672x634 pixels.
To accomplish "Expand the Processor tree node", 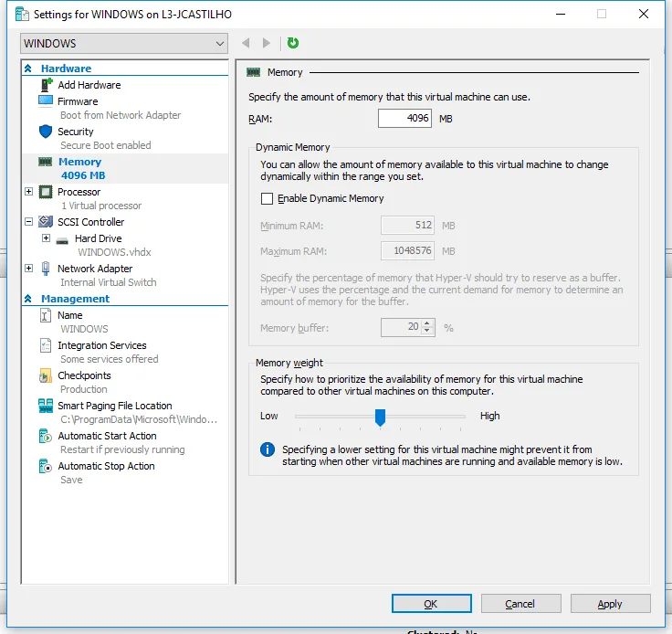I will pyautogui.click(x=28, y=191).
